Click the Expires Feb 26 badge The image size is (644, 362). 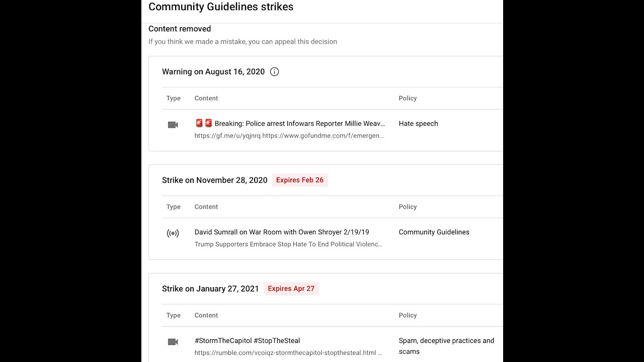click(x=300, y=180)
